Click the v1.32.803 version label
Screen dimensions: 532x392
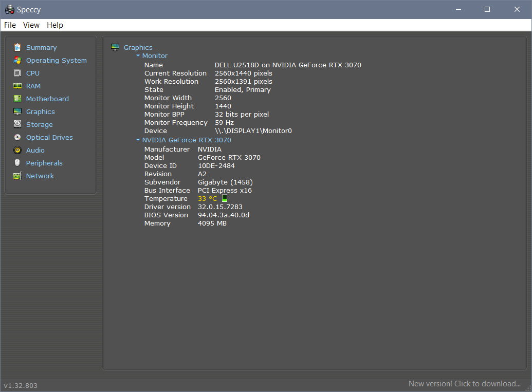[21, 385]
